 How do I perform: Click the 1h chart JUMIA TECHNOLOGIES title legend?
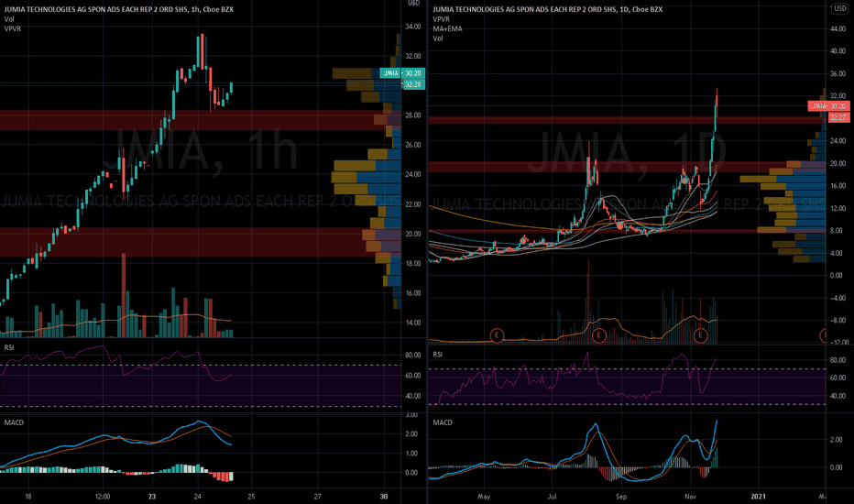pyautogui.click(x=119, y=9)
